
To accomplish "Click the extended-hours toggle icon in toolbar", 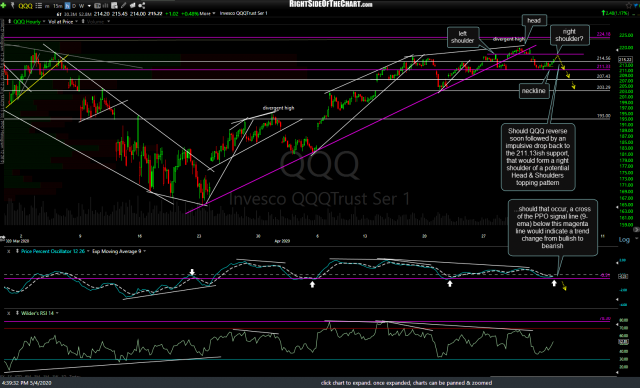I will point(98,6).
